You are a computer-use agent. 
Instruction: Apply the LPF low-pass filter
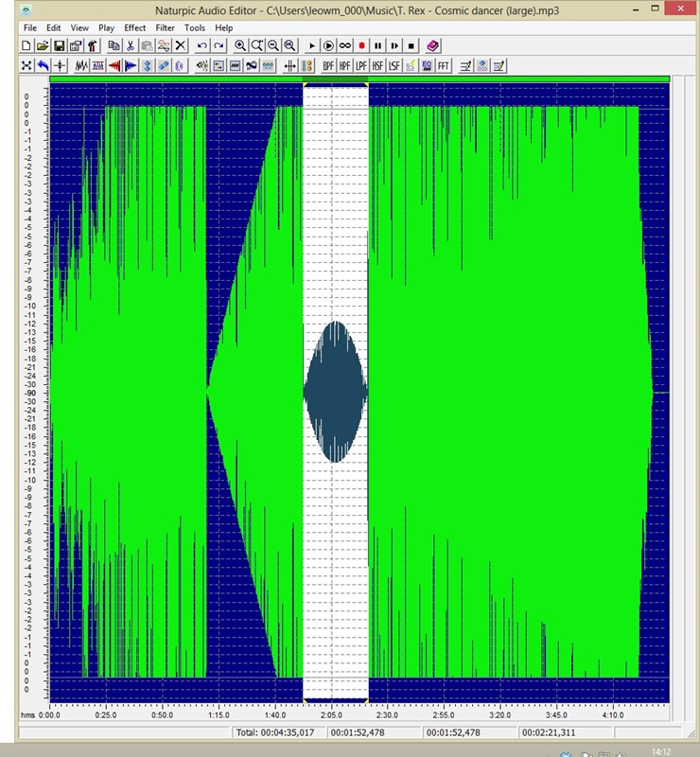coord(361,65)
